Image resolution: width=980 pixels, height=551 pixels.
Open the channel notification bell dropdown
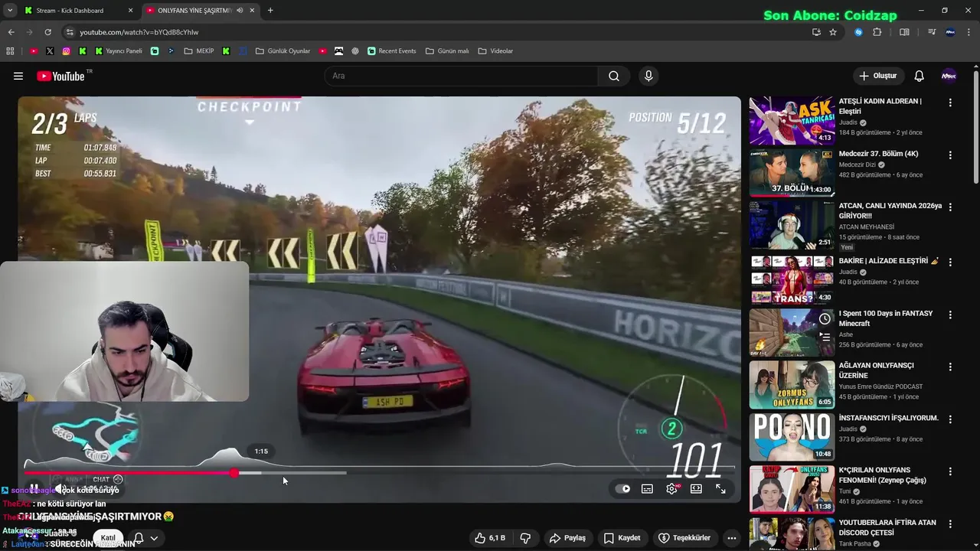pyautogui.click(x=145, y=538)
